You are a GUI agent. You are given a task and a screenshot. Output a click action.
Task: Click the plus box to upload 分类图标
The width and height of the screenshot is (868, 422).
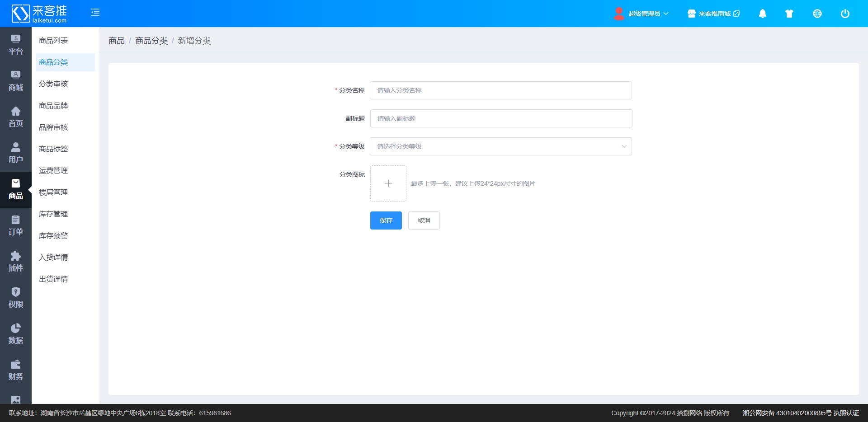388,183
